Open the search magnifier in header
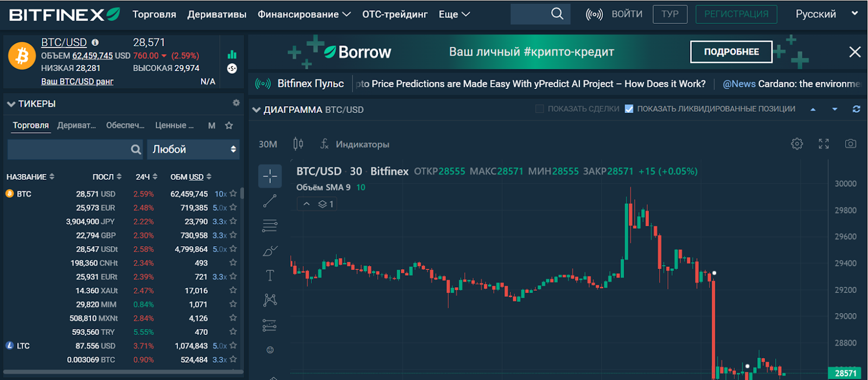Image resolution: width=868 pixels, height=380 pixels. (557, 14)
